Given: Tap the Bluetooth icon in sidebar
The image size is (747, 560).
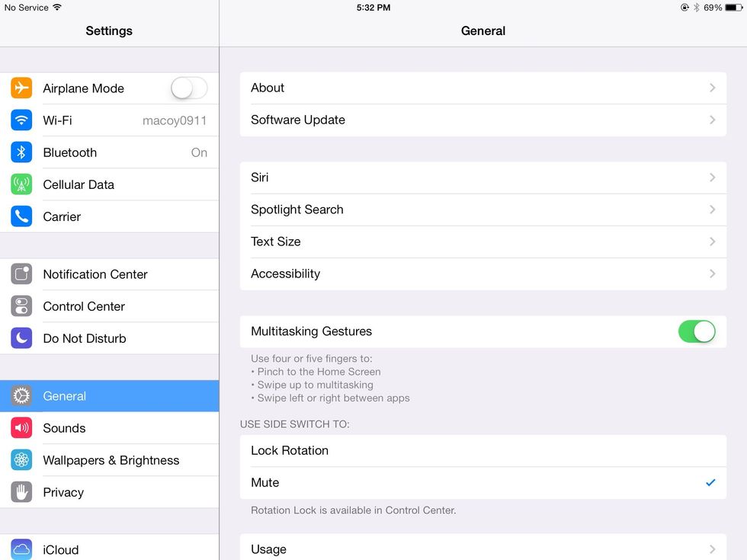Looking at the screenshot, I should point(21,152).
